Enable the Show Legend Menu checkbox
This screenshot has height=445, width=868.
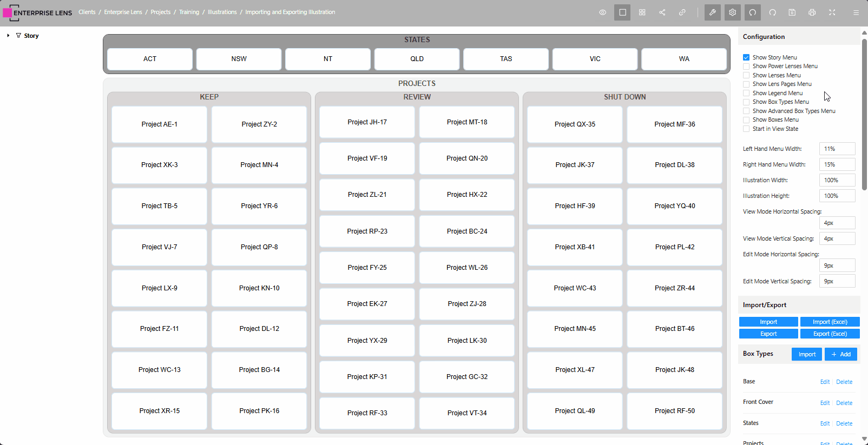(x=746, y=93)
